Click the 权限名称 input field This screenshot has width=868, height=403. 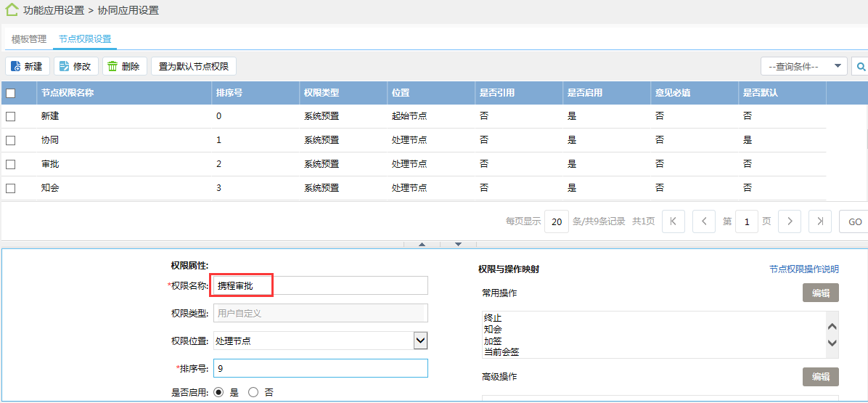pyautogui.click(x=319, y=285)
